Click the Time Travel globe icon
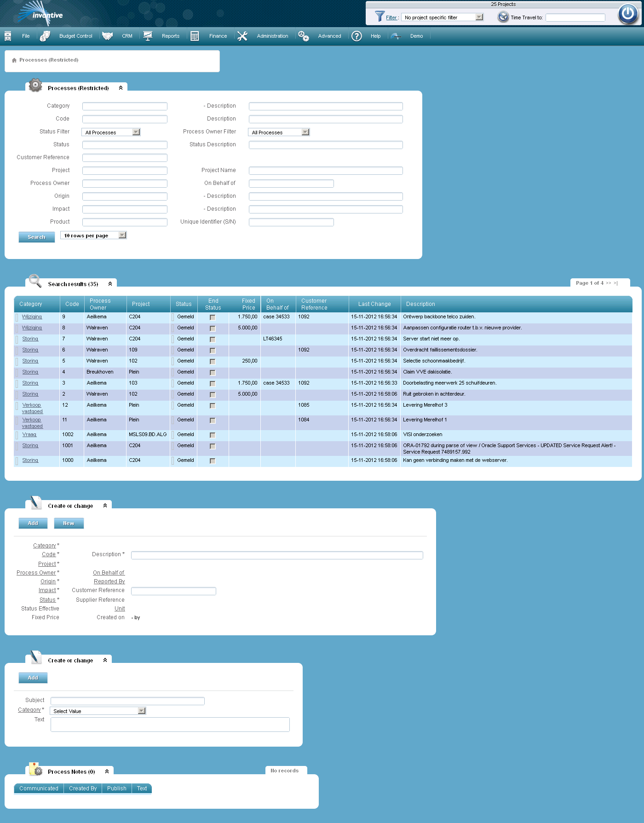Screen dimensions: 644x823 (x=503, y=17)
